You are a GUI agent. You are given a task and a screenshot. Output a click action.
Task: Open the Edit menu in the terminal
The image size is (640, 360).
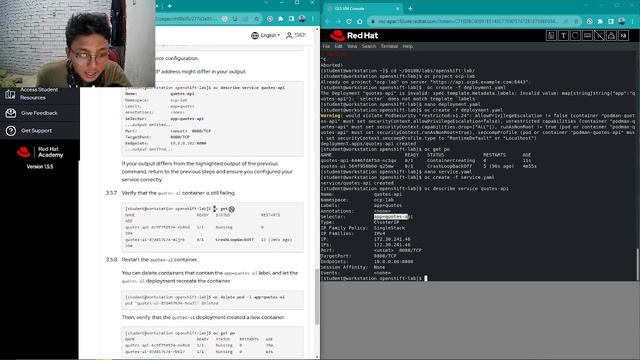tap(338, 46)
